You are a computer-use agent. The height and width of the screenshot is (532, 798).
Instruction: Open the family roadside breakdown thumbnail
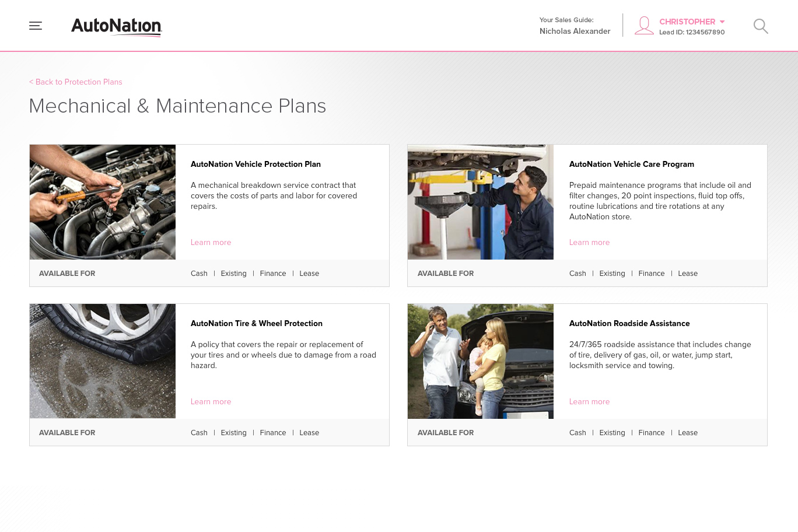pyautogui.click(x=481, y=361)
